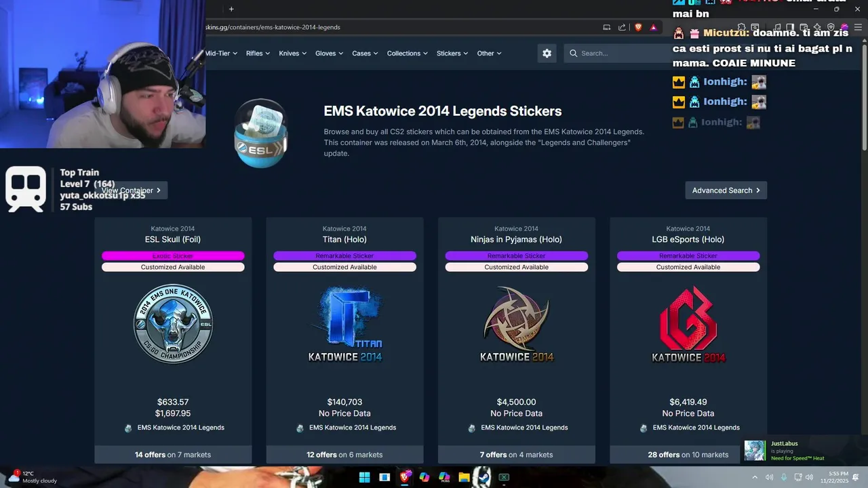Viewport: 868px width, 488px height.
Task: Launch Copilot from the taskbar
Action: tap(425, 477)
